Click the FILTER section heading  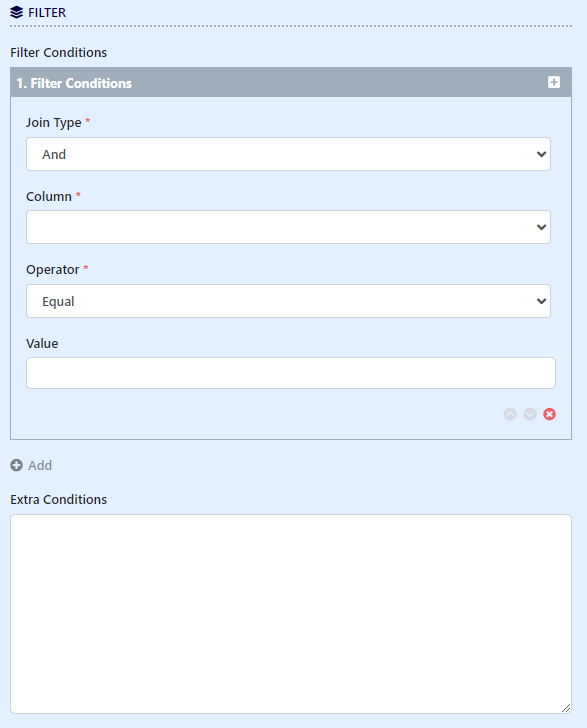coord(47,13)
